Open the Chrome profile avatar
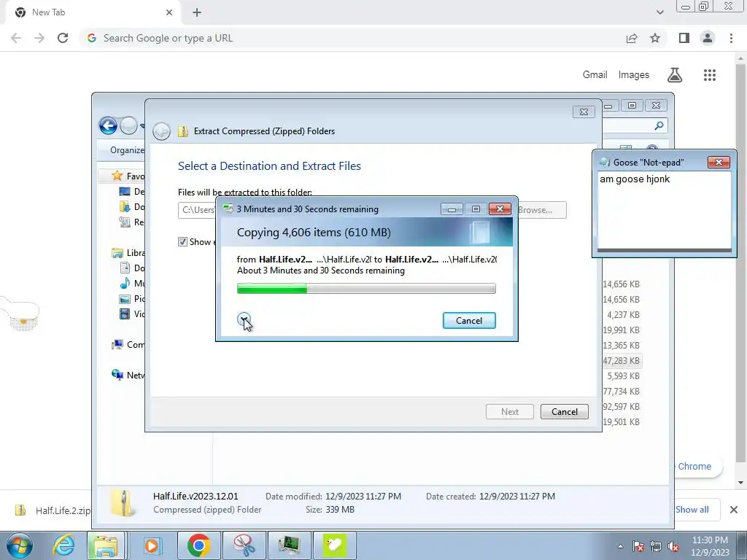Image resolution: width=747 pixels, height=560 pixels. tap(708, 38)
